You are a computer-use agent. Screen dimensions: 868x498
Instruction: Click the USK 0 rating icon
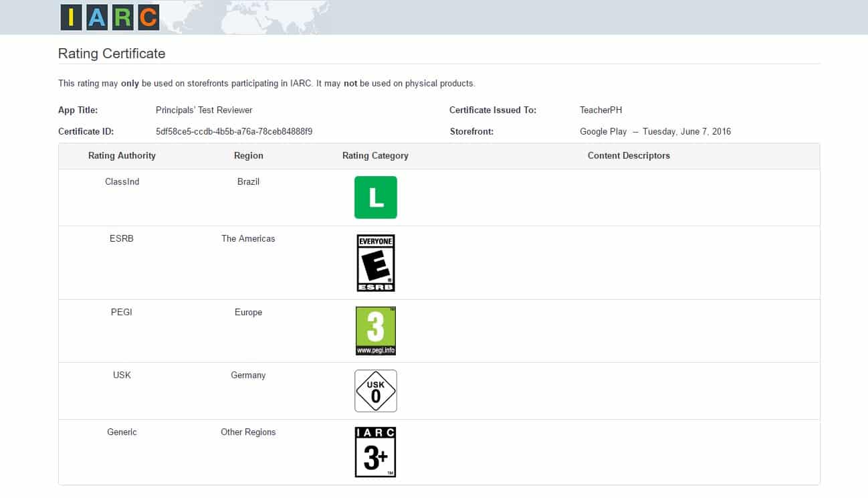[376, 391]
